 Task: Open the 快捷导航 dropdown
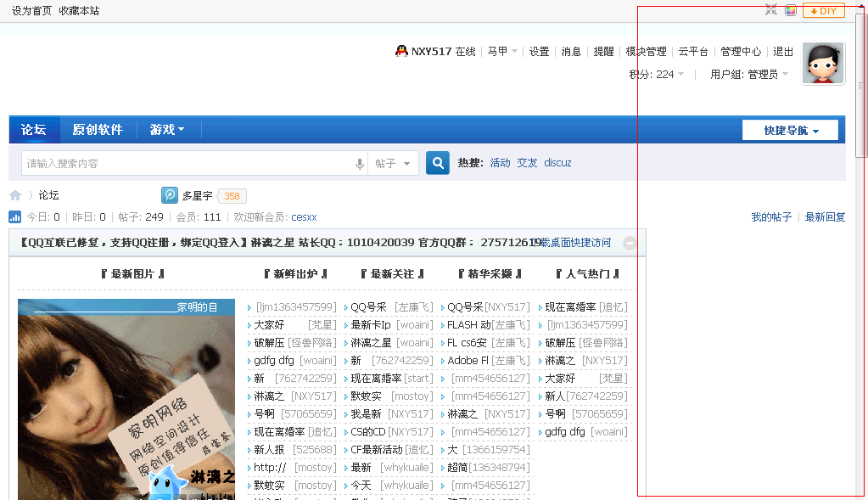pos(790,131)
